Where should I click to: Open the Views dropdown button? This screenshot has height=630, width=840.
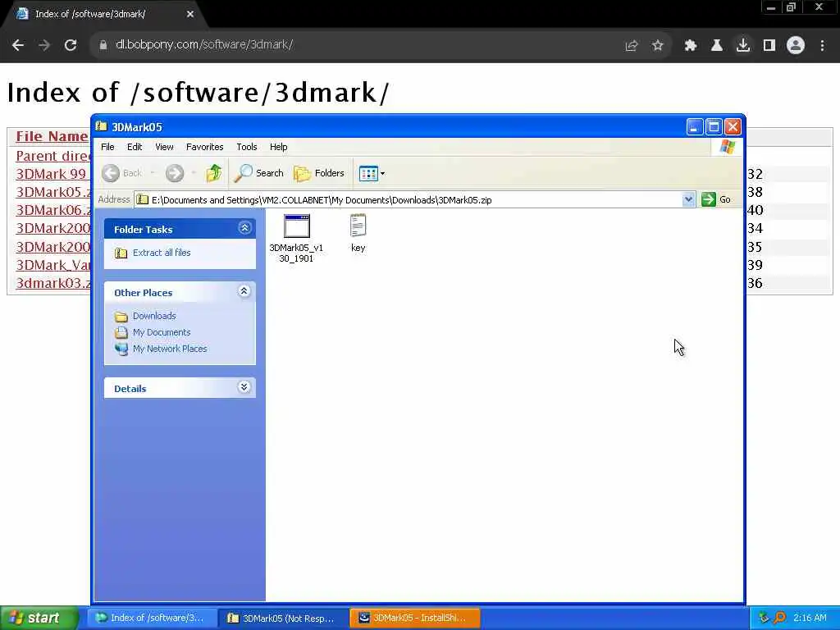coord(372,174)
